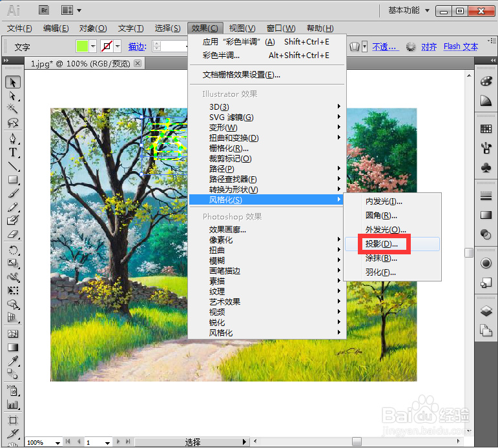Expand the 扭曲和变换(D) submenu

(x=266, y=137)
